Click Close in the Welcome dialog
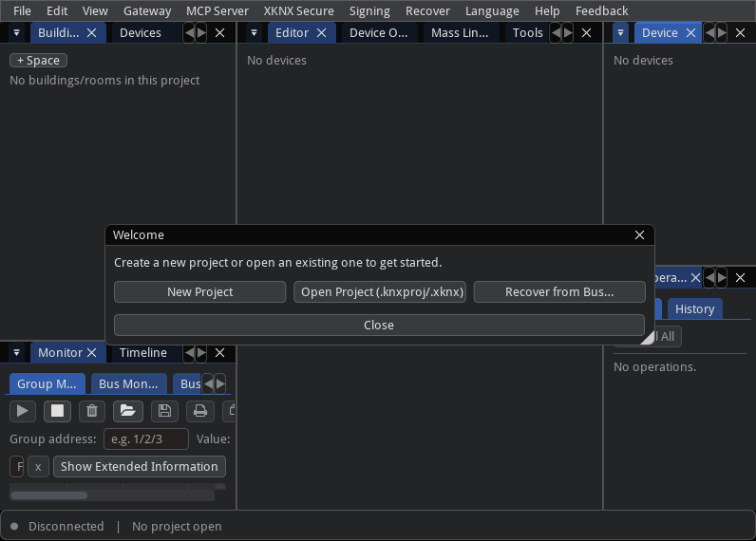756x541 pixels. (379, 326)
